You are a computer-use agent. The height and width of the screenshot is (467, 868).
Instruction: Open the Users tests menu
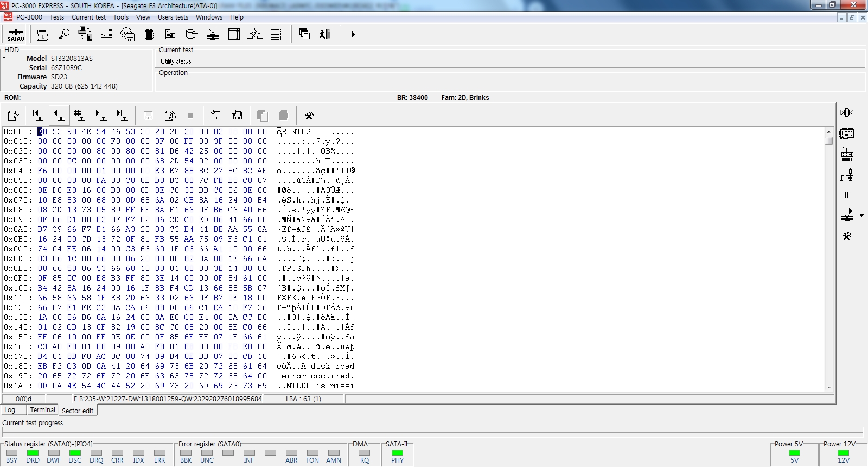(x=173, y=17)
